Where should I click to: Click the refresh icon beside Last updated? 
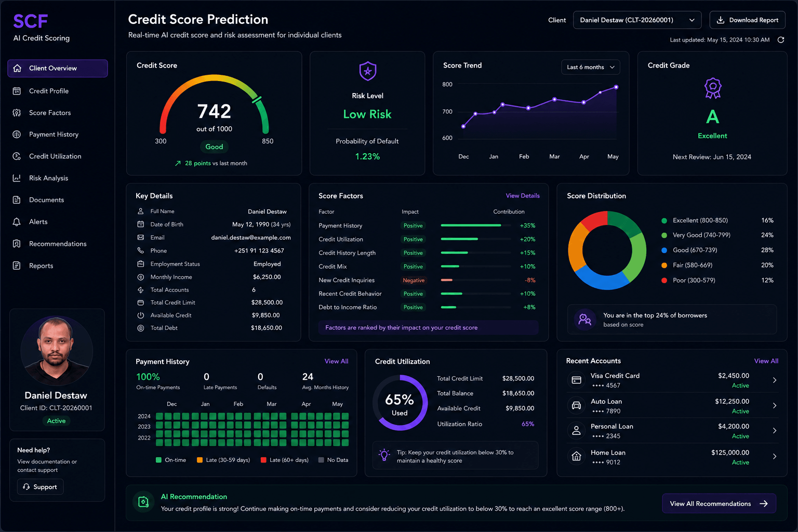(x=781, y=40)
